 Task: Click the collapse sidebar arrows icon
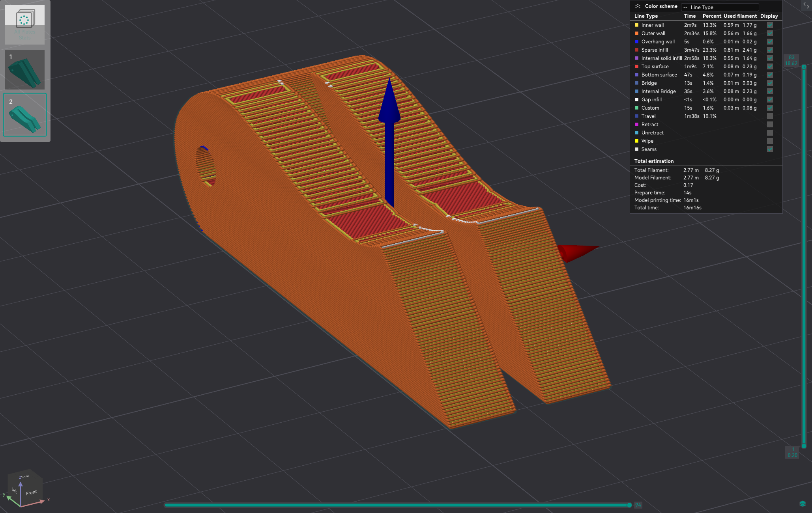pyautogui.click(x=806, y=5)
